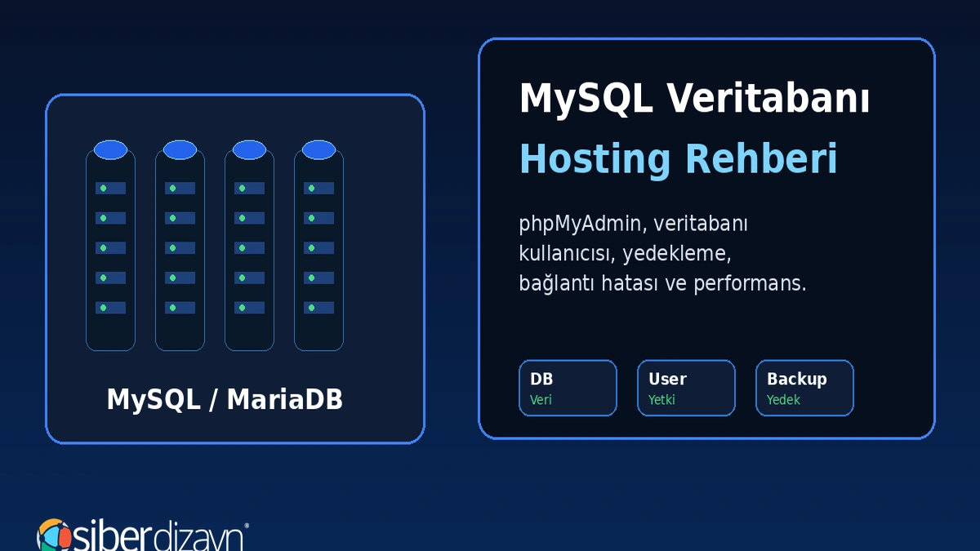Screen dimensions: 980x551
Task: Click the 'MySQL / MariaDB' caption
Action: point(225,400)
